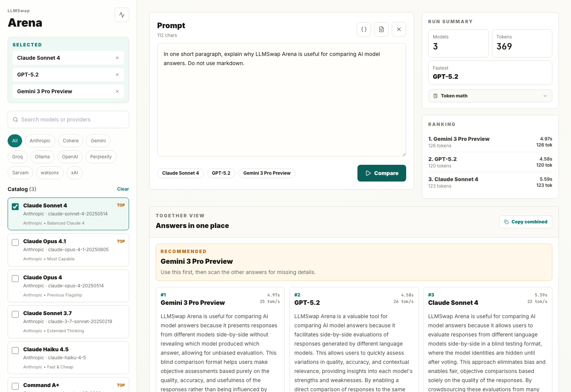Filter catalog by Cohere
This screenshot has height=392, width=571.
(x=71, y=141)
